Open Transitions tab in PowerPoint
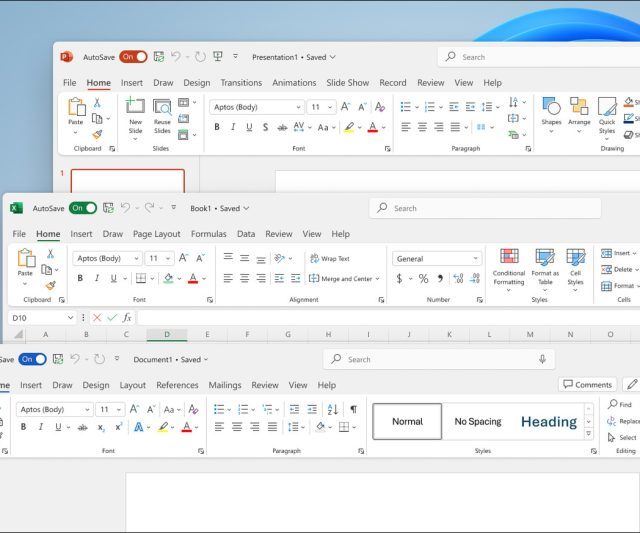This screenshot has height=533, width=640. pyautogui.click(x=241, y=83)
